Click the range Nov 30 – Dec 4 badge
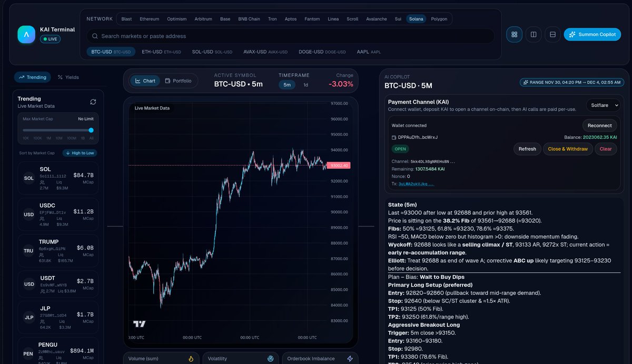 (571, 83)
